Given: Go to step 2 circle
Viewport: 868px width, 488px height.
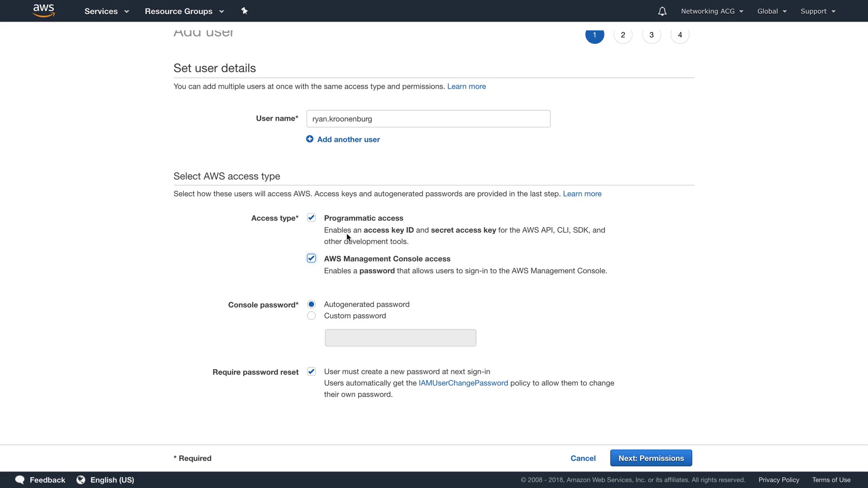Looking at the screenshot, I should (x=623, y=35).
